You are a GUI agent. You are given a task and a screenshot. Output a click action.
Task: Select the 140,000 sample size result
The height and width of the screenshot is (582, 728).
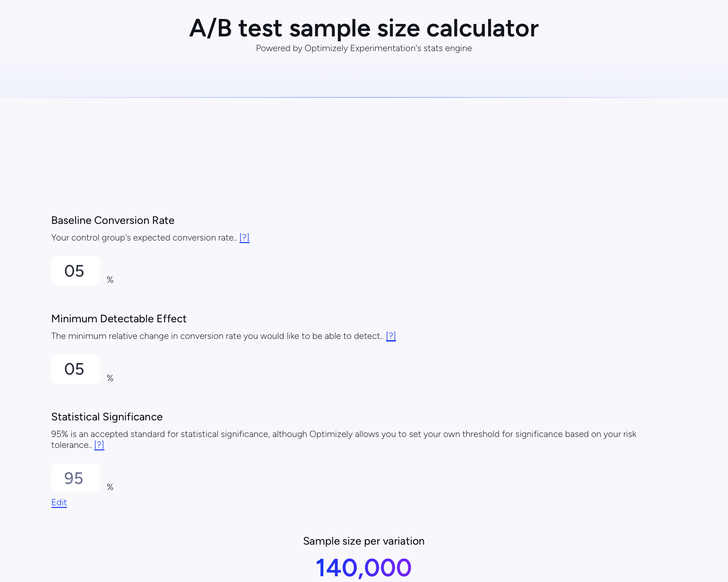point(364,568)
